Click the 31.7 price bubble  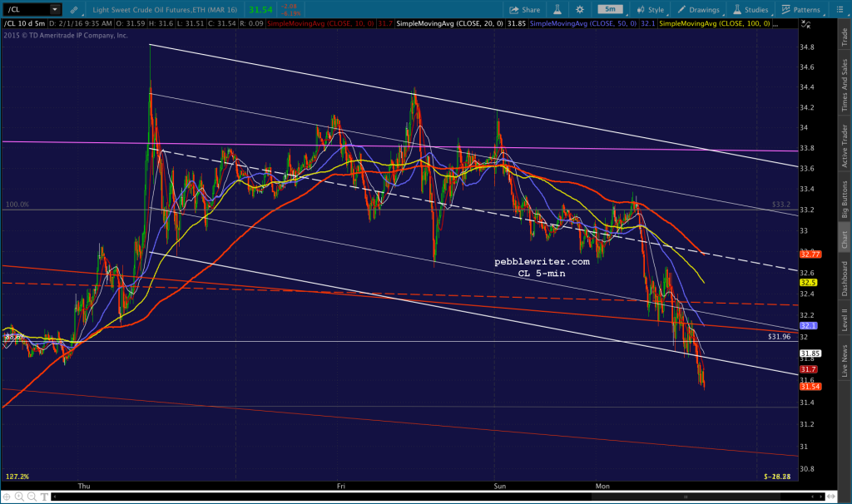[808, 369]
